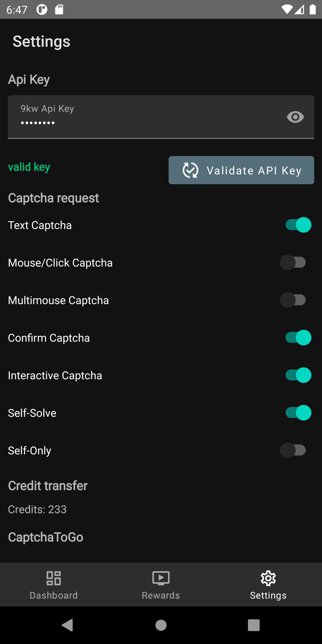Turn on the Multimouse Captcha switch
Screen dimensions: 322x644
293,300
